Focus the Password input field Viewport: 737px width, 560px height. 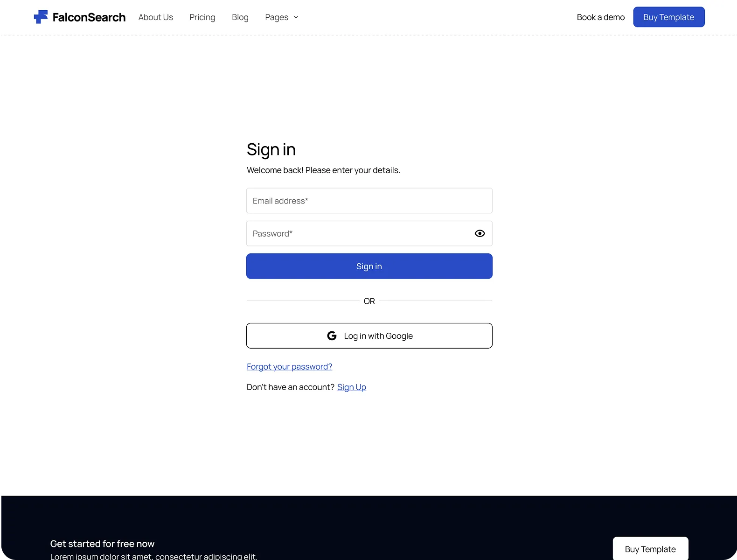[x=369, y=233]
